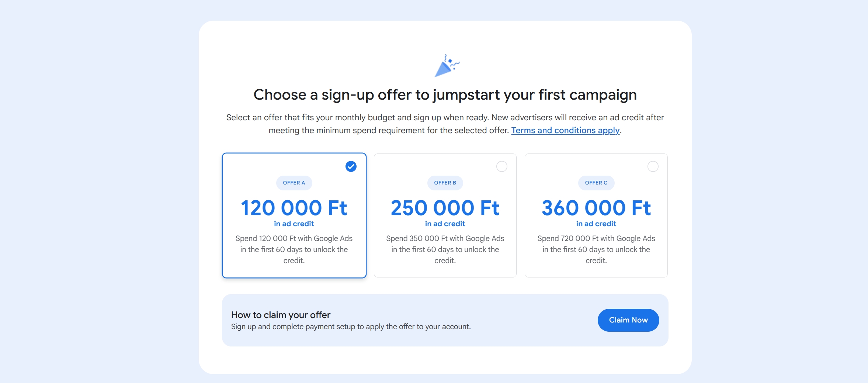
Task: Select the Offer C radio button
Action: (x=653, y=166)
